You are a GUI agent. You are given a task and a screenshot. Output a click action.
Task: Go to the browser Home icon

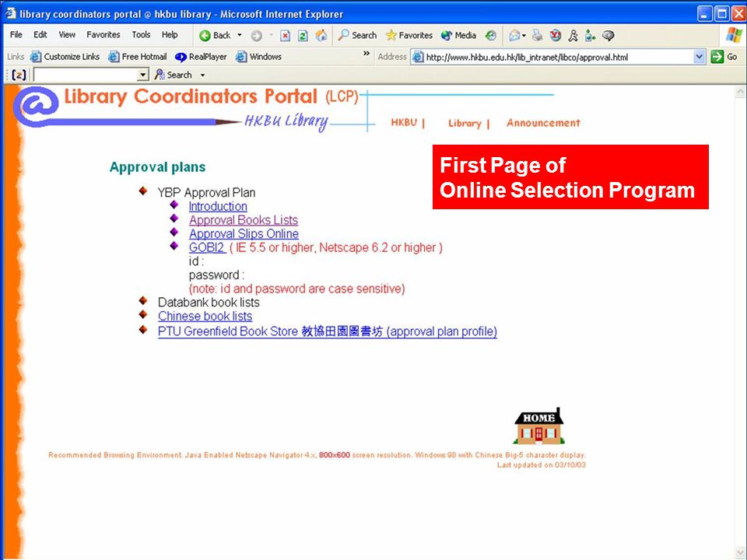tap(321, 36)
